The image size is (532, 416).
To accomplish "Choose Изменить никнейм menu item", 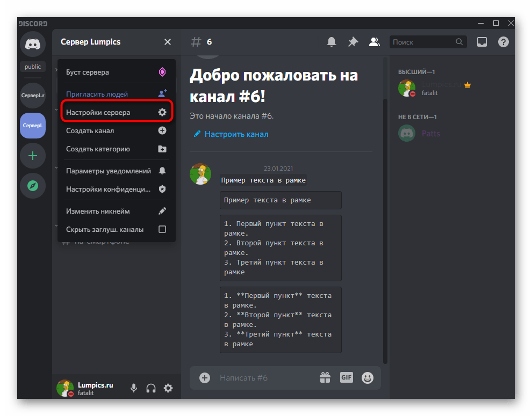I will [x=117, y=211].
